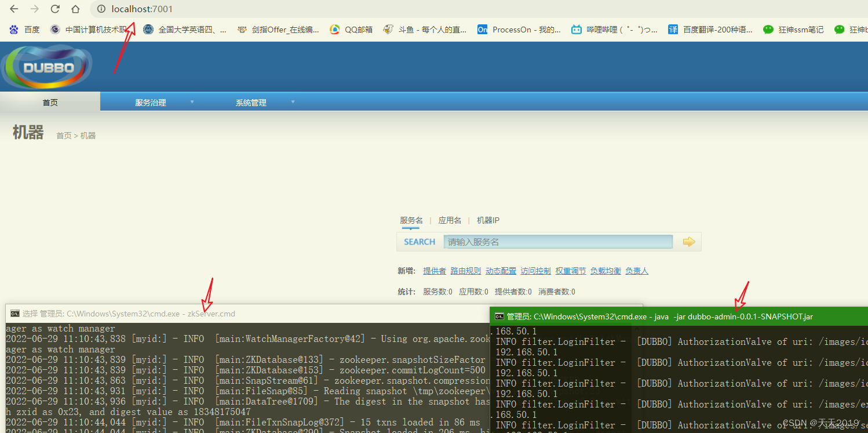Open the 哔哩哔哩 bookmark

(614, 30)
